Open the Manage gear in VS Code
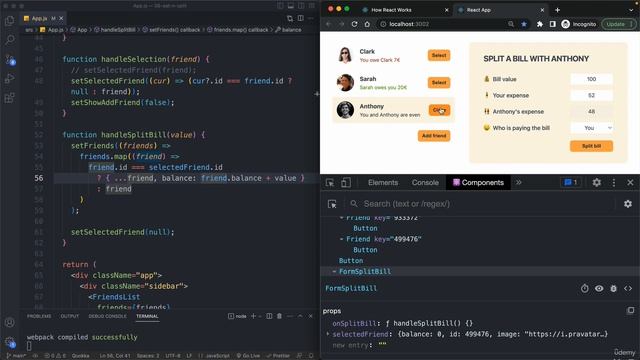 [x=9, y=342]
